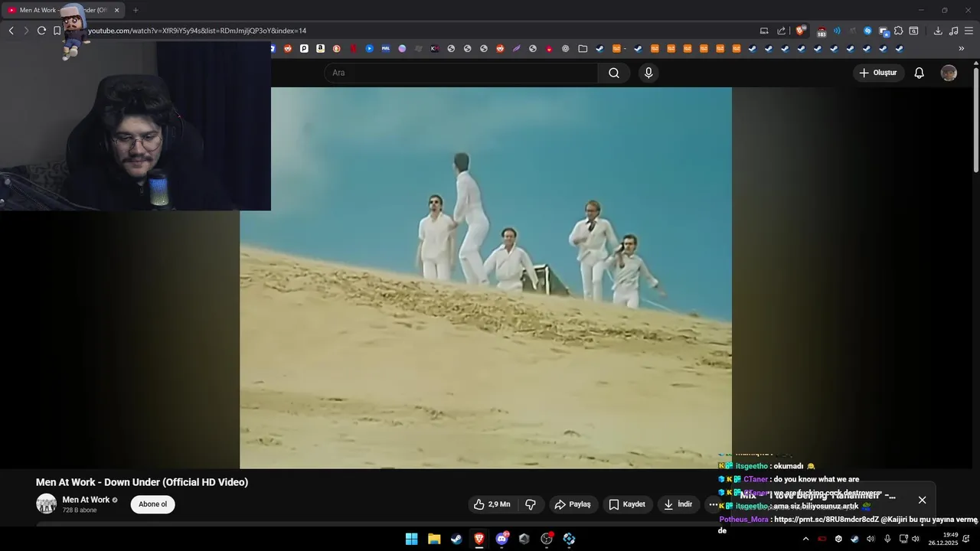Open Steam from the taskbar

tap(456, 539)
